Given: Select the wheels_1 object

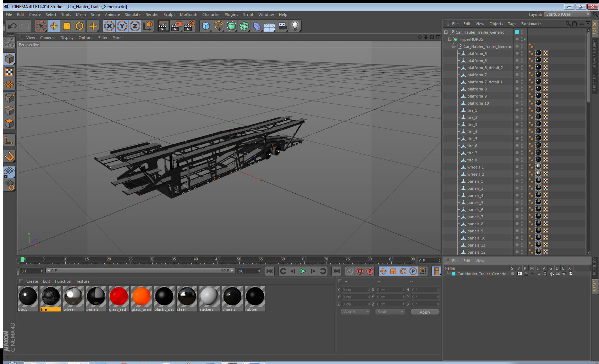Looking at the screenshot, I should point(475,167).
